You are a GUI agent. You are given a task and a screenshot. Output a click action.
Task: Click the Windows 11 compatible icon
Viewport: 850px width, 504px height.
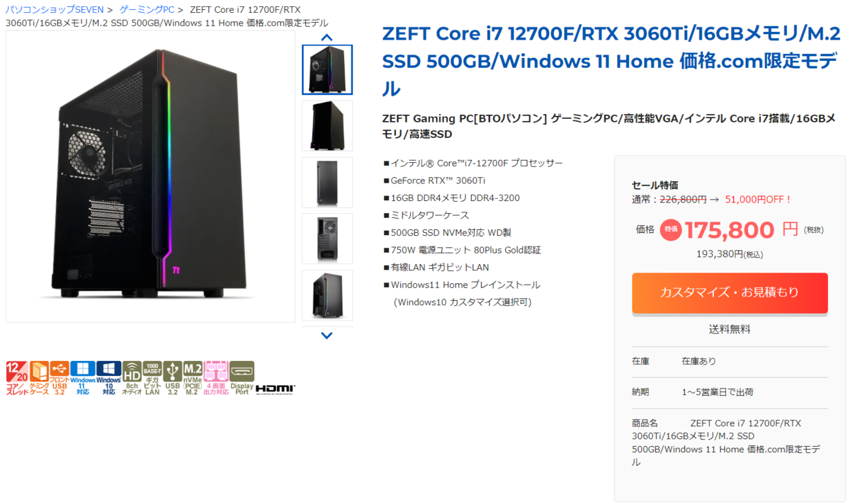point(83,378)
